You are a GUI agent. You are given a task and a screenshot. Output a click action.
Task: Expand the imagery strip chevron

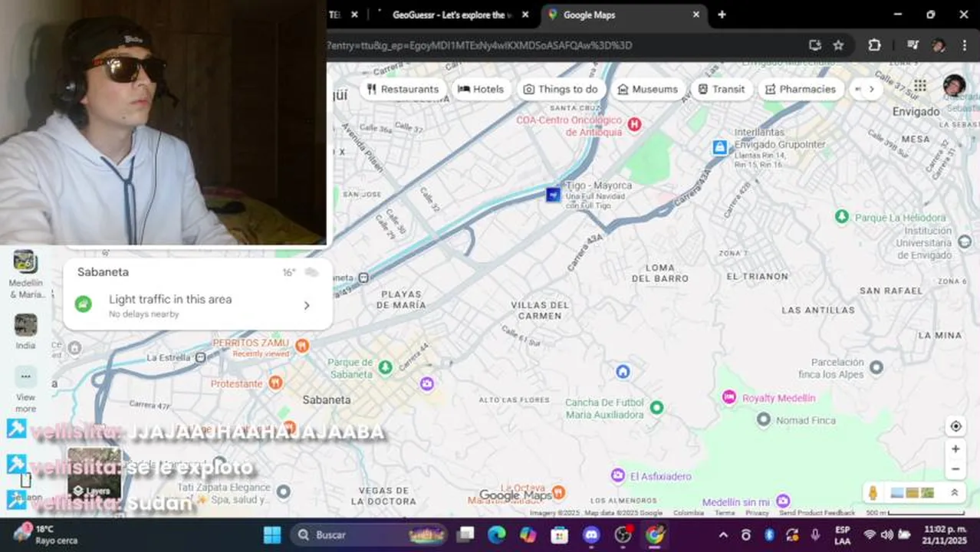(955, 493)
